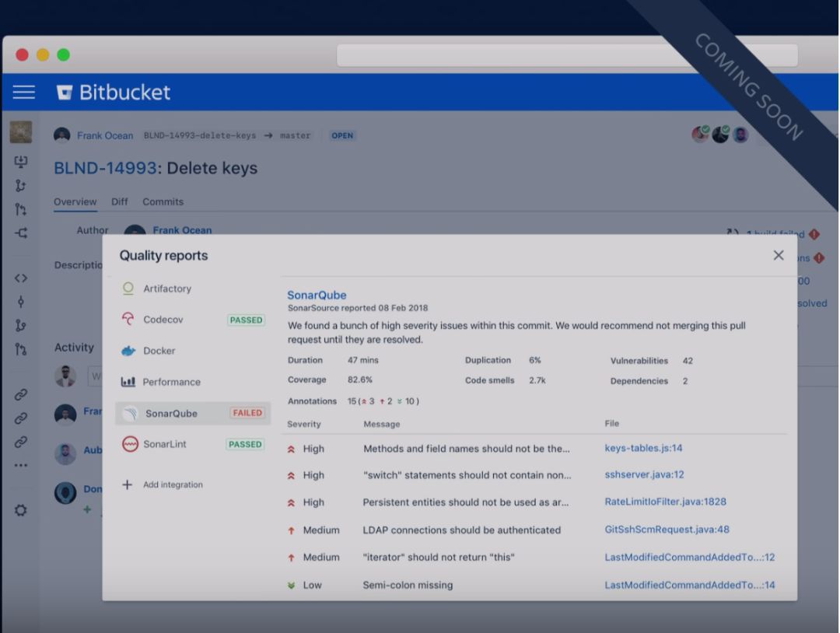The image size is (840, 633).
Task: Open RateLimitIoFilter.java:1828 file link
Action: point(665,502)
